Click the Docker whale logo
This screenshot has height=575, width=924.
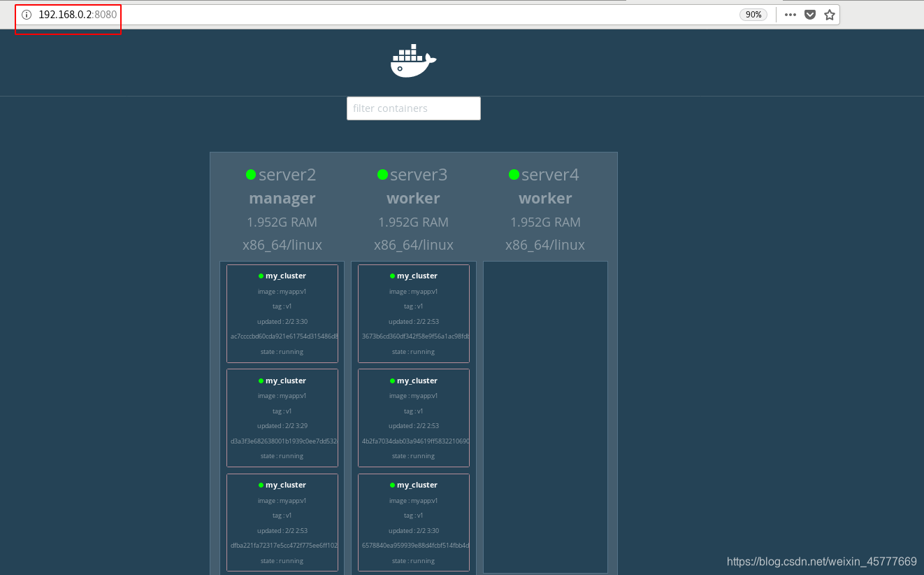pyautogui.click(x=413, y=61)
